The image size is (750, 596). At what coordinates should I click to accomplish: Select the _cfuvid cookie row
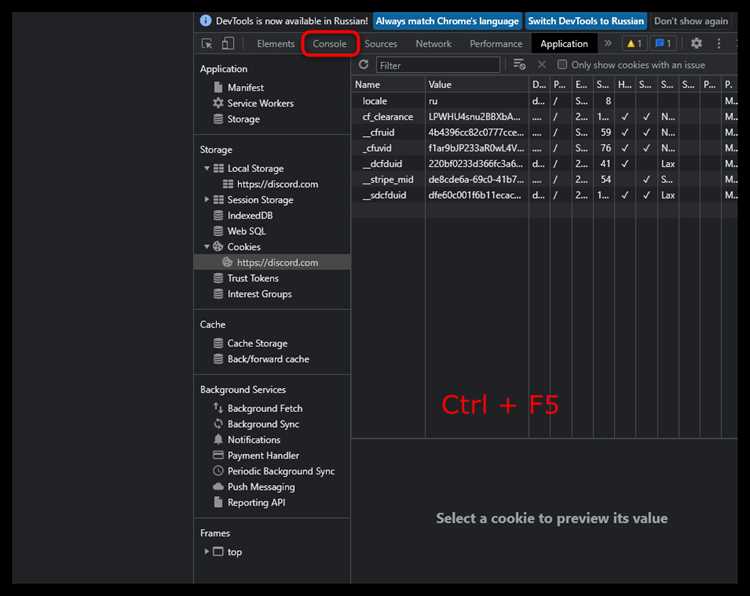coord(544,148)
